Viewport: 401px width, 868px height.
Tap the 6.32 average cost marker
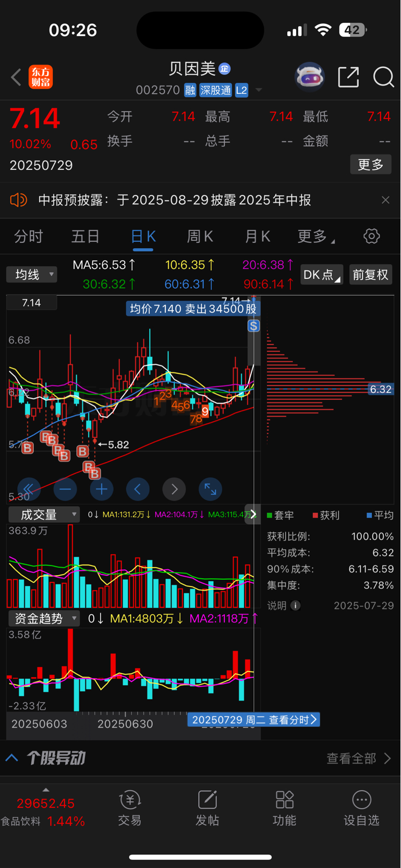pyautogui.click(x=381, y=389)
